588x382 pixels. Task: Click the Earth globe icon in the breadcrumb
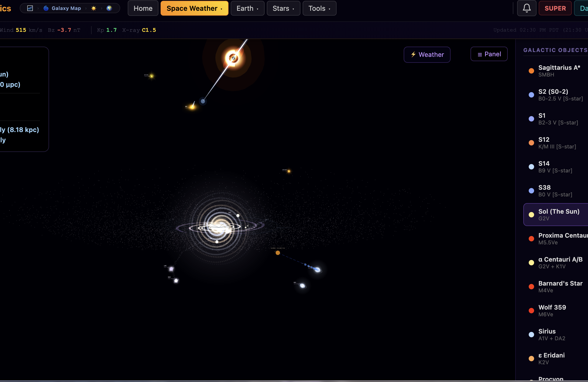point(109,8)
